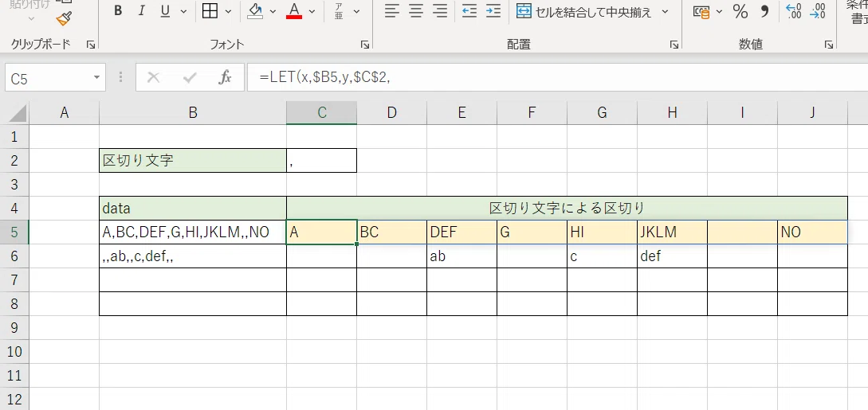Open phonetic settings dropdown arrow
Viewport: 868px width, 410px height.
click(356, 11)
